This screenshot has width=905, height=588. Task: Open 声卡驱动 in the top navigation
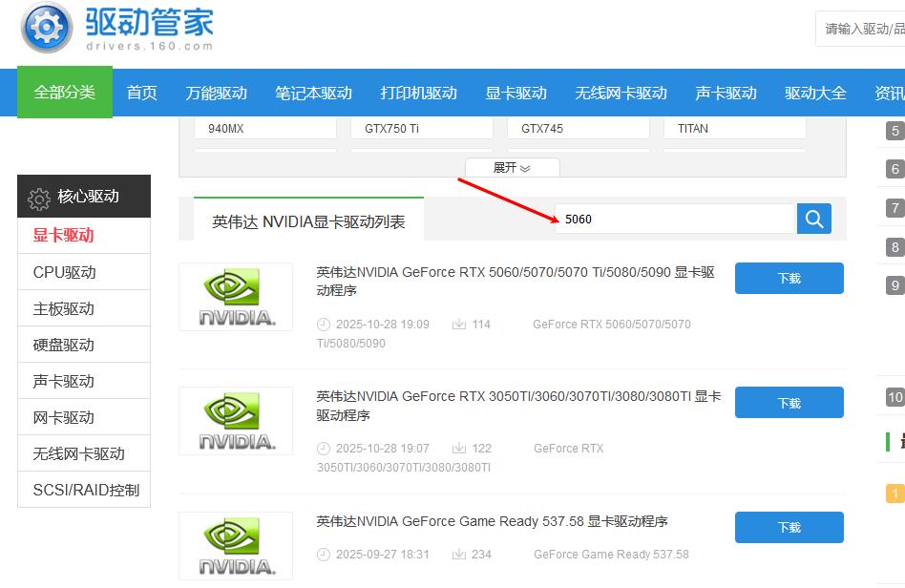[726, 93]
